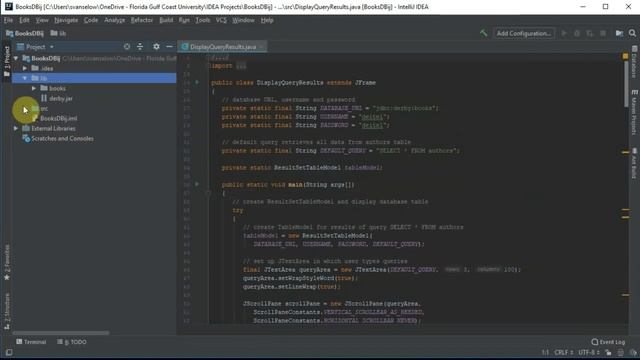This screenshot has width=640, height=360.
Task: Open the UTF-8 encoding selector
Action: coord(588,353)
